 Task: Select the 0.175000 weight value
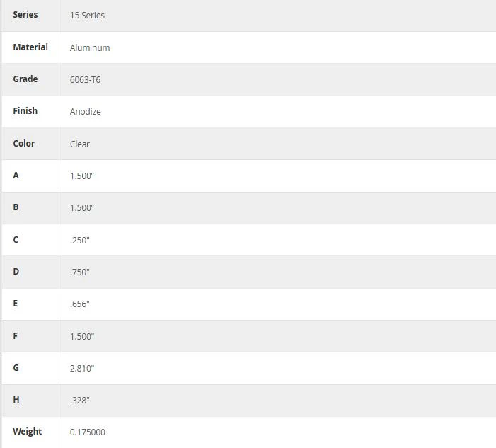tap(88, 432)
